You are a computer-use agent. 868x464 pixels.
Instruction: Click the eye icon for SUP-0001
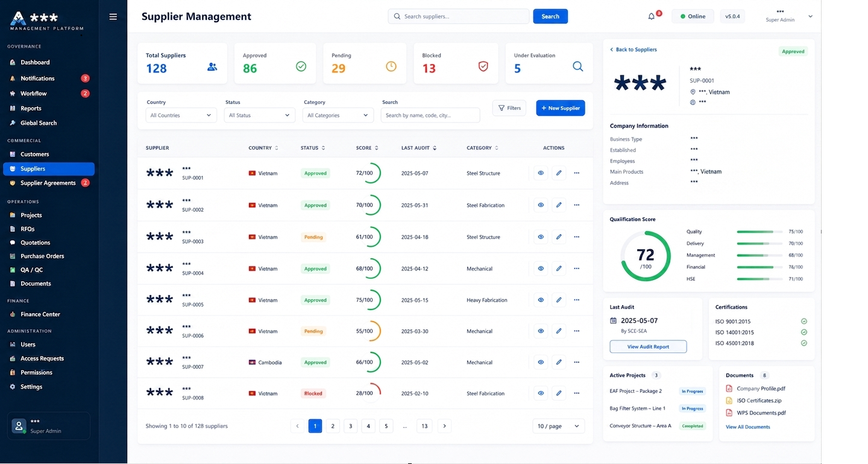pos(541,173)
